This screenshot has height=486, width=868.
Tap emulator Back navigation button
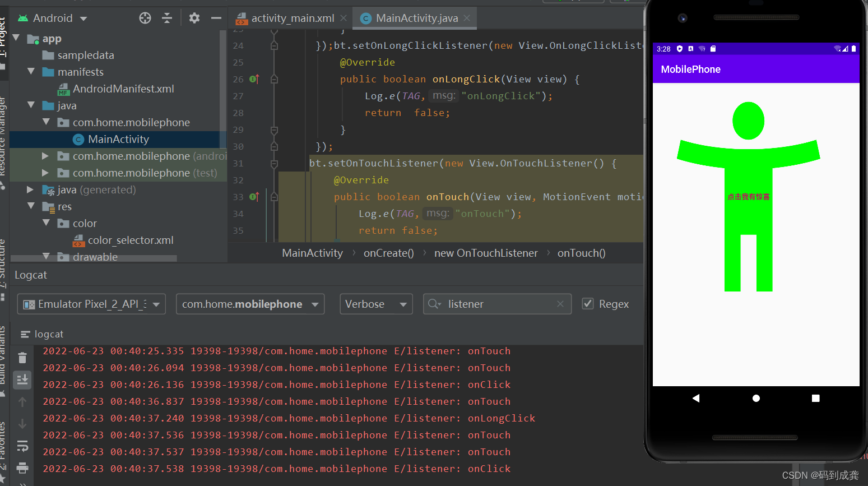696,398
